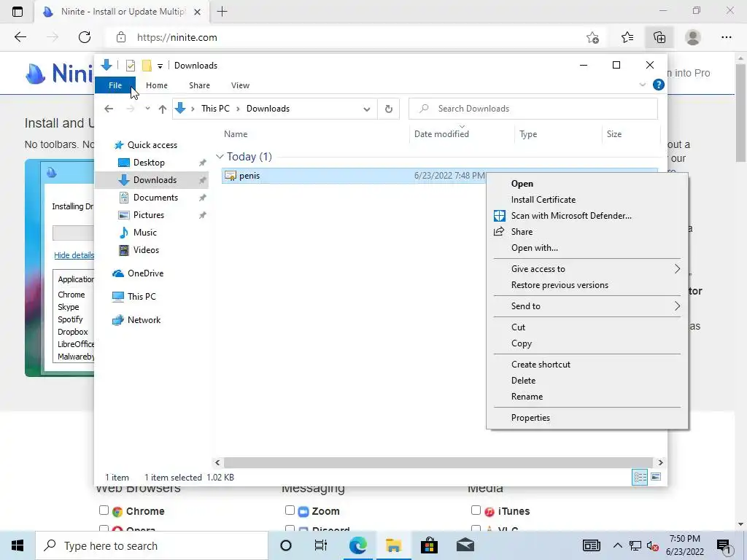Open Network in the navigation pane
This screenshot has width=747, height=560.
(x=144, y=320)
